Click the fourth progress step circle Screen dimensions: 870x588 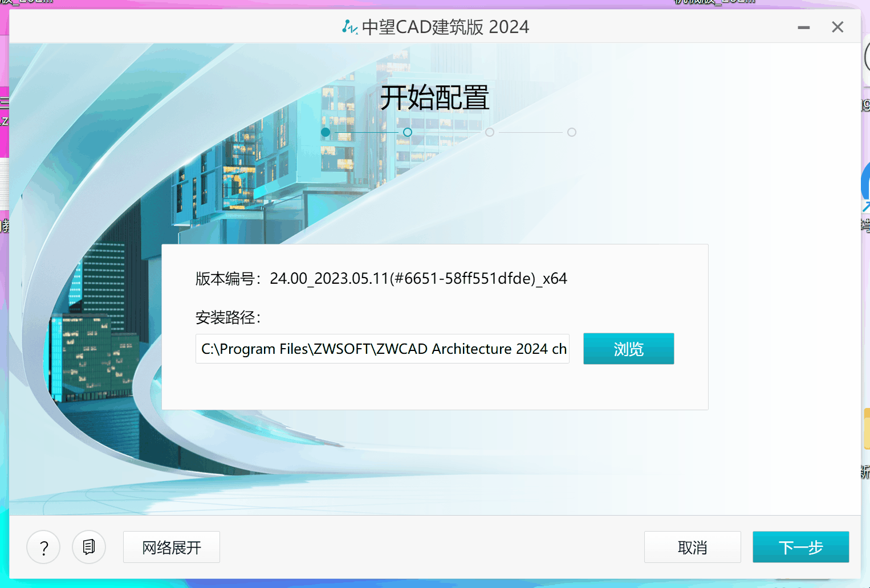[572, 132]
